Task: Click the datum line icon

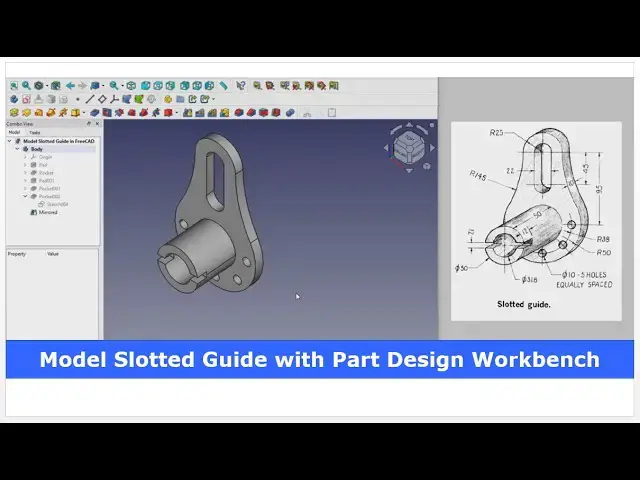Action: tap(90, 99)
